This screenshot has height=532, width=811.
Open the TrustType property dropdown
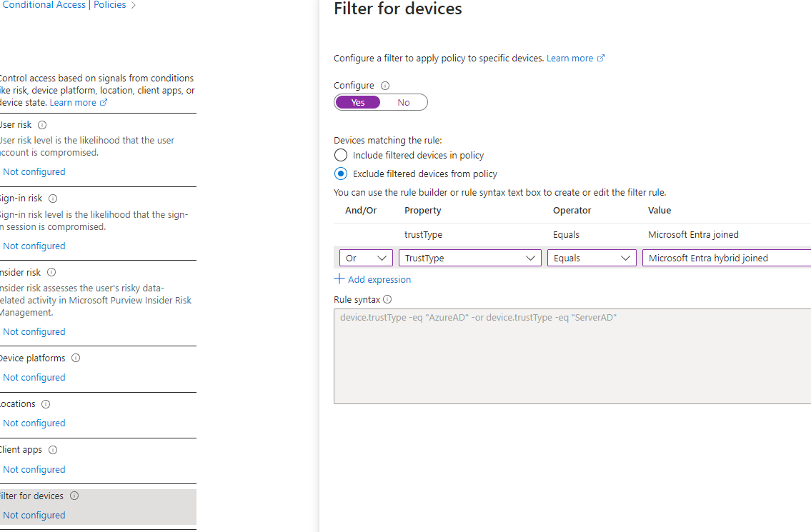pyautogui.click(x=469, y=258)
